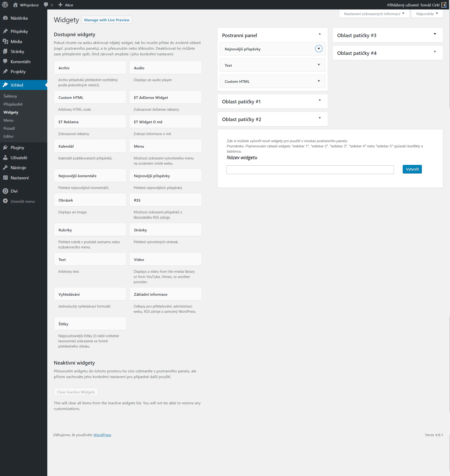Open the Nápověda help dropdown
Viewport: 450px width, 476px height.
pos(427,14)
